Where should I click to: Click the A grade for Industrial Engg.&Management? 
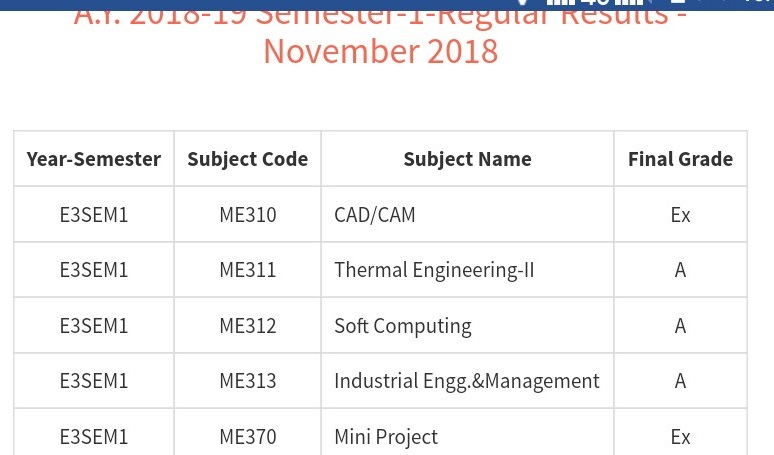[680, 381]
